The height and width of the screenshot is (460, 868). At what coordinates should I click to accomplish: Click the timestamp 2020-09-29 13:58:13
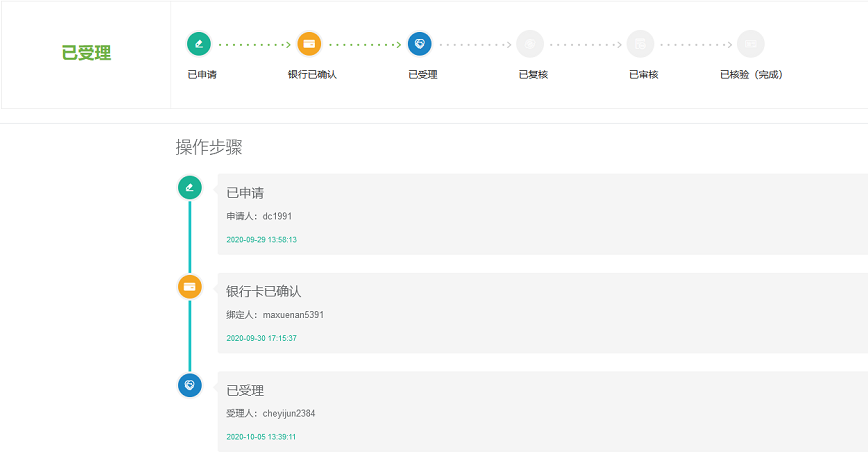point(261,240)
